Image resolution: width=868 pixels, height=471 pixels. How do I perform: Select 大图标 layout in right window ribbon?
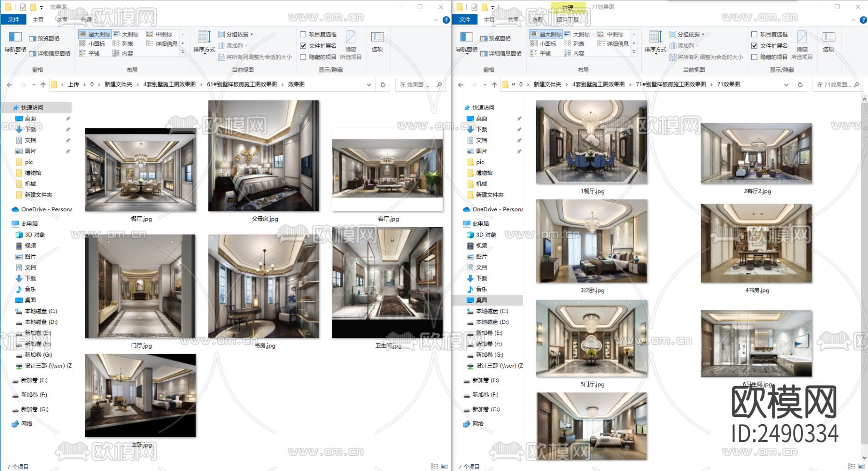[577, 34]
